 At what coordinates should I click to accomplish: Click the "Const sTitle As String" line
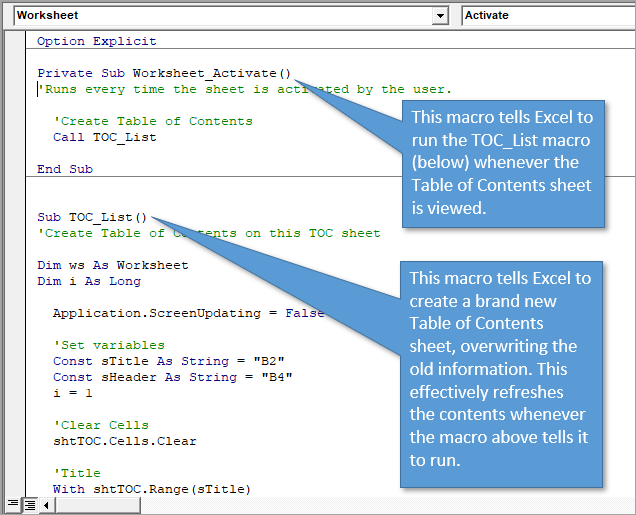pyautogui.click(x=169, y=361)
